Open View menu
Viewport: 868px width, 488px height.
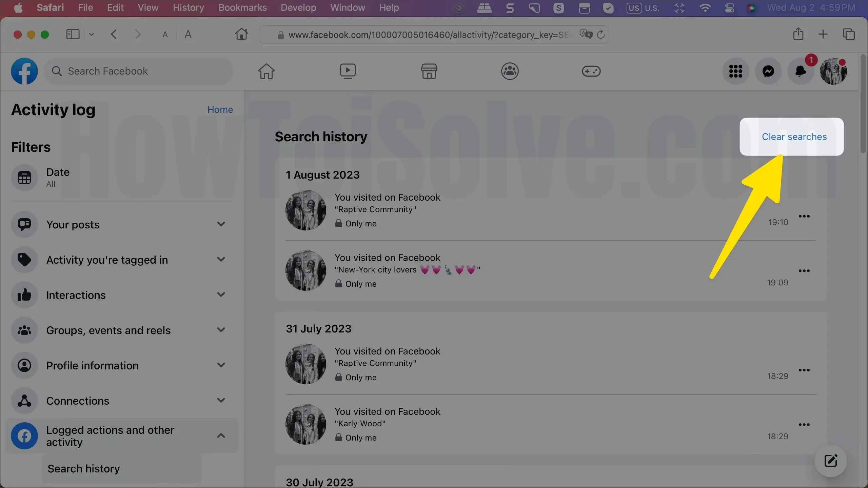148,7
